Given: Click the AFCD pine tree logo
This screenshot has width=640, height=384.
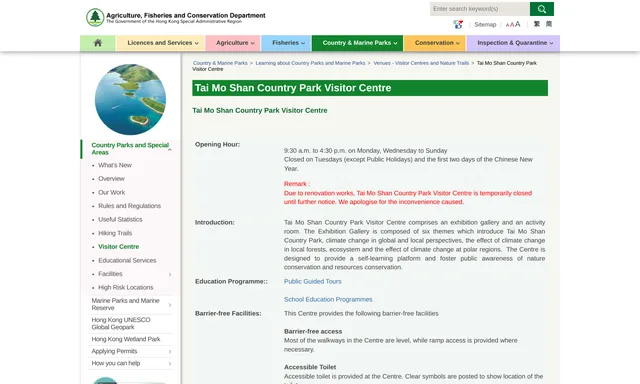Looking at the screenshot, I should [x=95, y=17].
